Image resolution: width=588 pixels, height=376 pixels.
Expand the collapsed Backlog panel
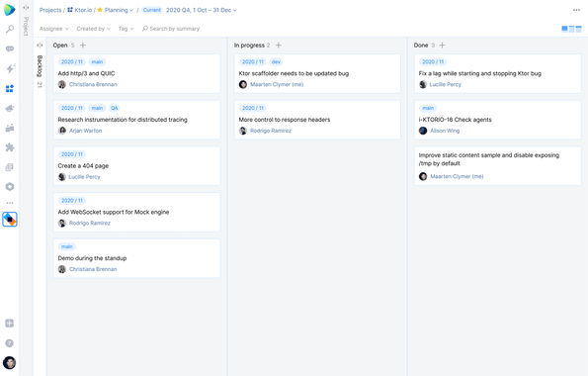[40, 46]
